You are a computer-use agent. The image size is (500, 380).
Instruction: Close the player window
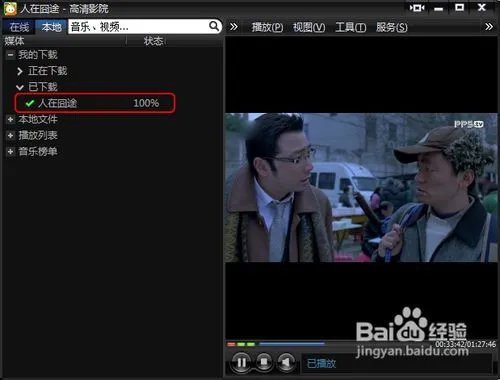pos(482,7)
